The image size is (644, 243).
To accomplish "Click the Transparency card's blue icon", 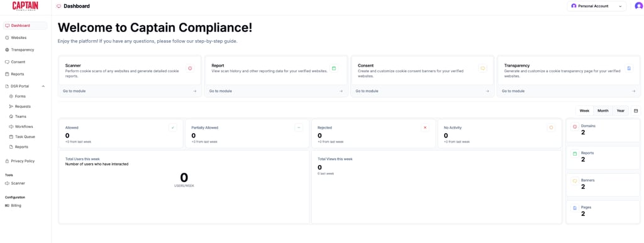I will pyautogui.click(x=629, y=68).
